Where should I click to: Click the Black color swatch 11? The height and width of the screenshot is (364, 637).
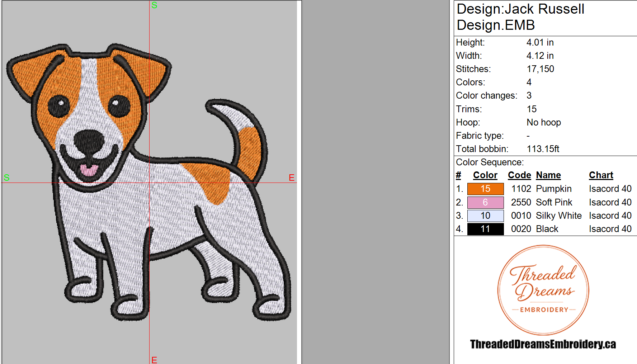click(485, 229)
